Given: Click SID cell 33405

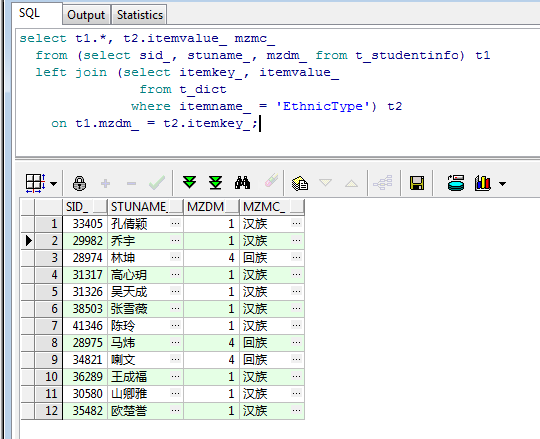Looking at the screenshot, I should pos(85,224).
